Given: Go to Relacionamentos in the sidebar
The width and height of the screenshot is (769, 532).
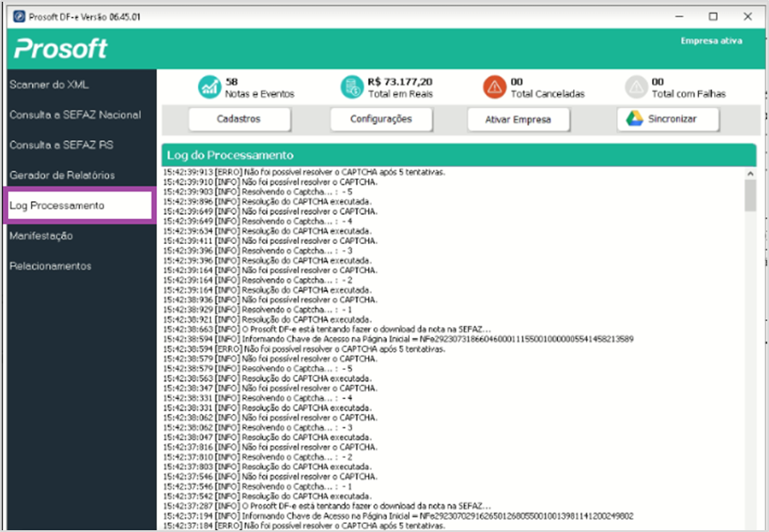Looking at the screenshot, I should tap(51, 266).
